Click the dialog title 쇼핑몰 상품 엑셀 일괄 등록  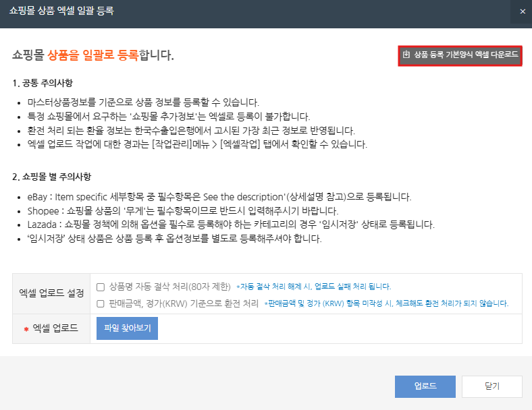click(61, 11)
